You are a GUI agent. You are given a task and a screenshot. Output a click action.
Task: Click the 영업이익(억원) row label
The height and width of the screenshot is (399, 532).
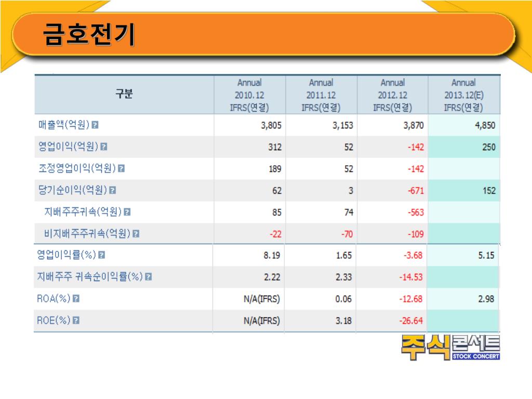click(x=68, y=146)
